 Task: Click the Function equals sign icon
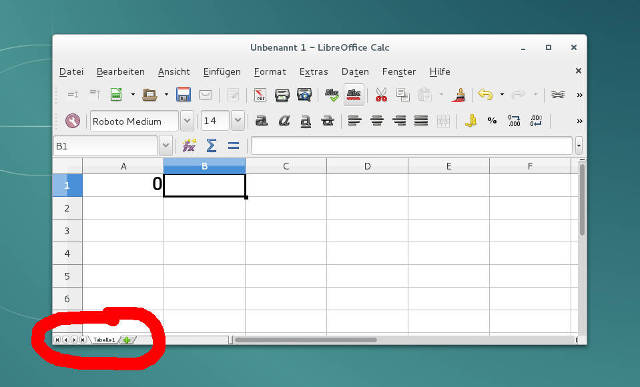(233, 146)
